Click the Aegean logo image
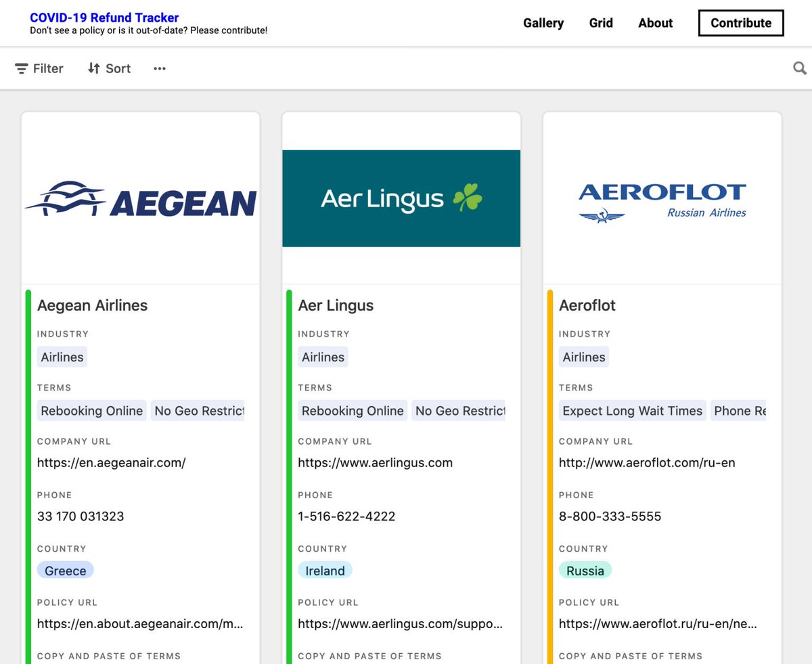812x664 pixels. [141, 198]
